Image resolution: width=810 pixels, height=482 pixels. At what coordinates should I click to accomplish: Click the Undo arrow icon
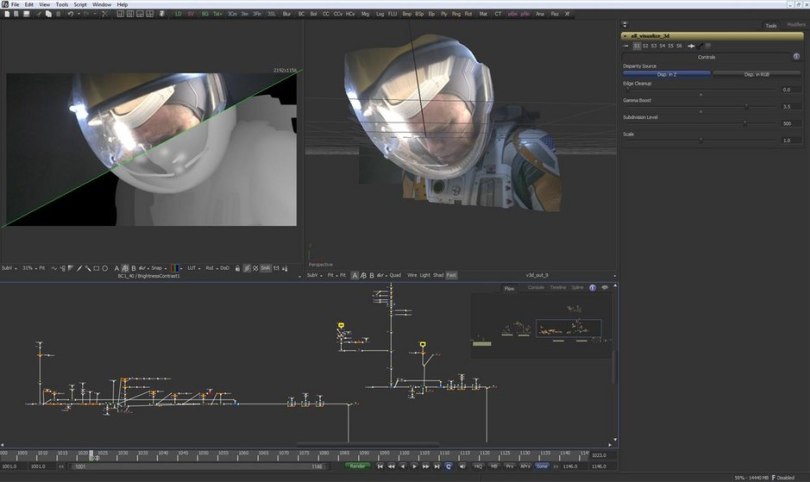pyautogui.click(x=71, y=14)
